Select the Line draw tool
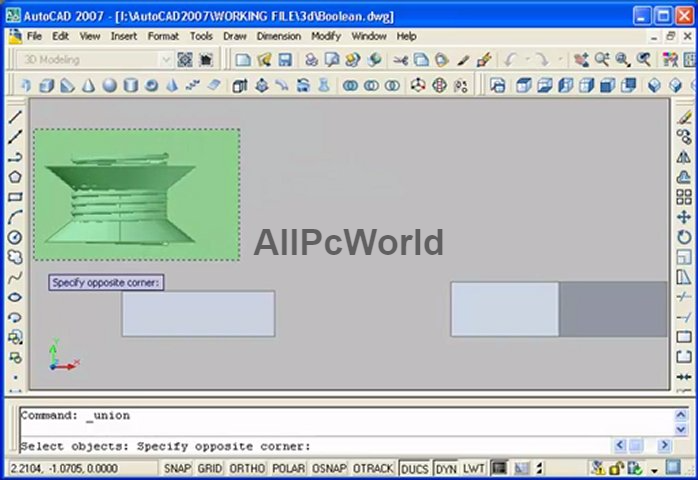 (x=15, y=117)
